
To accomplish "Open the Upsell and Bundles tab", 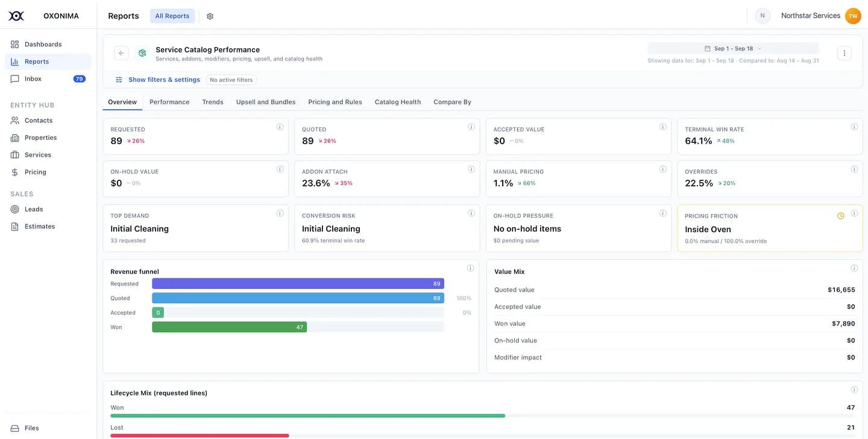I will 266,102.
